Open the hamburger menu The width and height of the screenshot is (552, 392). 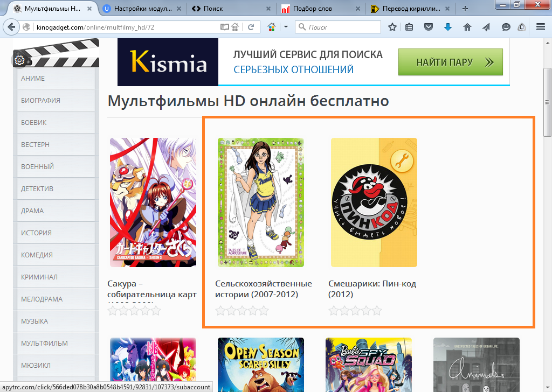[x=541, y=27]
